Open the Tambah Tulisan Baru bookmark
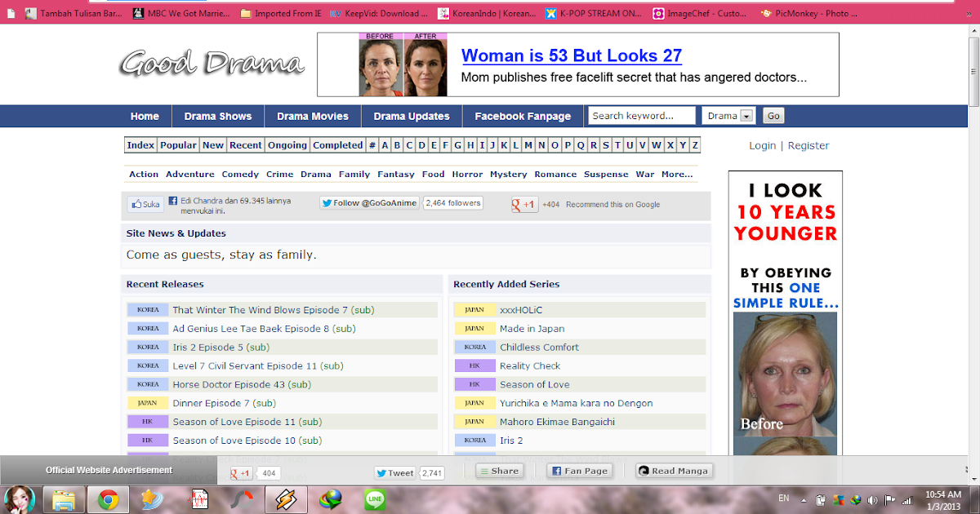 [73, 13]
